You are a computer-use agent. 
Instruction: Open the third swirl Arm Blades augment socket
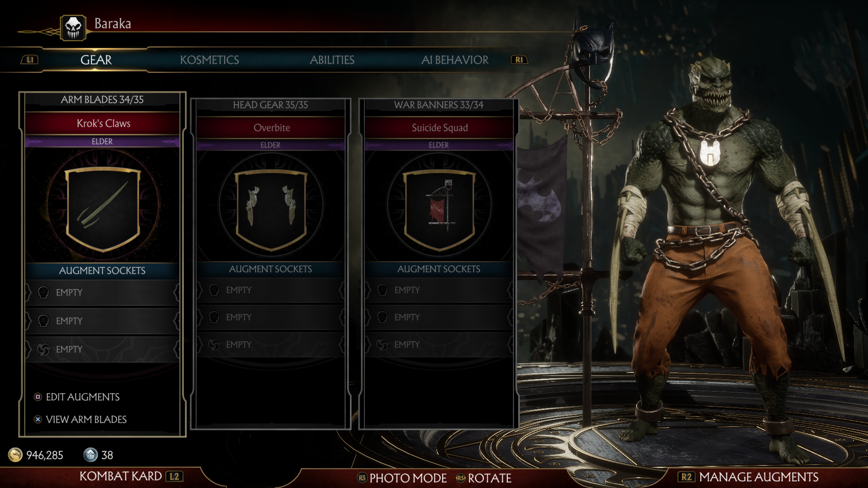(102, 349)
